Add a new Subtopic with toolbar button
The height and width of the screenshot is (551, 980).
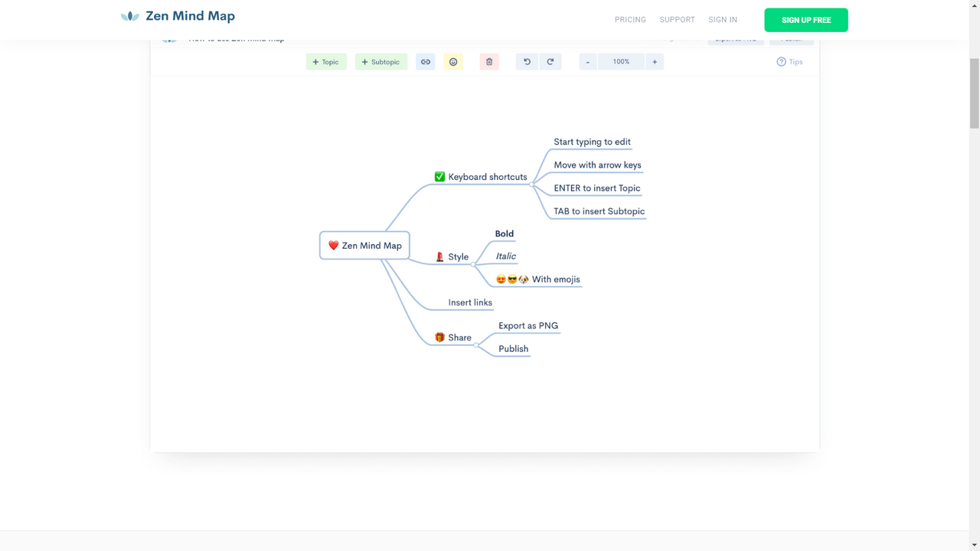click(381, 62)
